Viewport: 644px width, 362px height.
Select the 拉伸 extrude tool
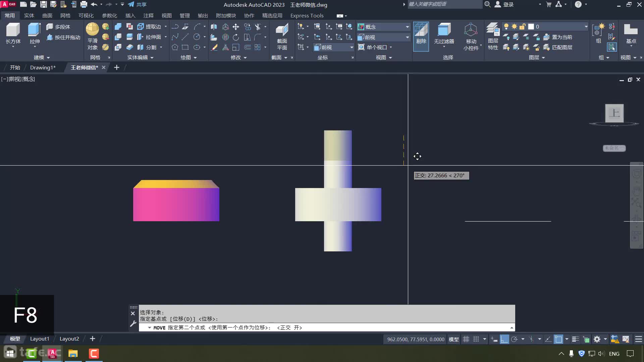click(35, 34)
